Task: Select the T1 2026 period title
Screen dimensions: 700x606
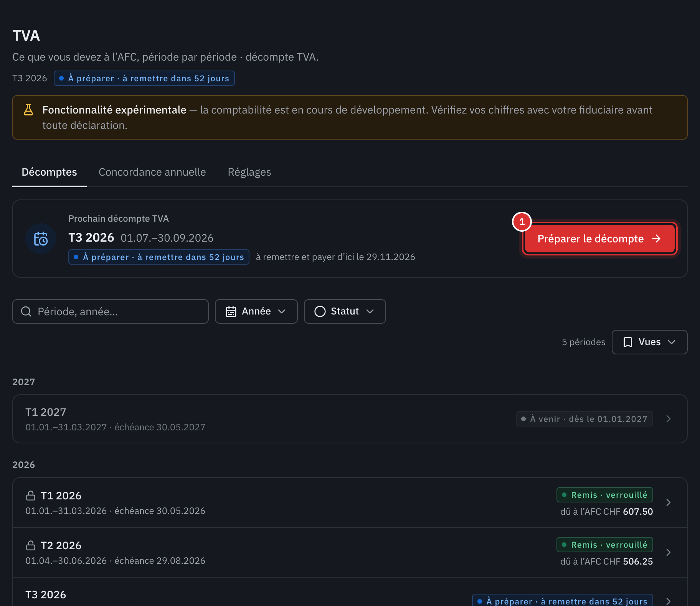Action: [61, 496]
